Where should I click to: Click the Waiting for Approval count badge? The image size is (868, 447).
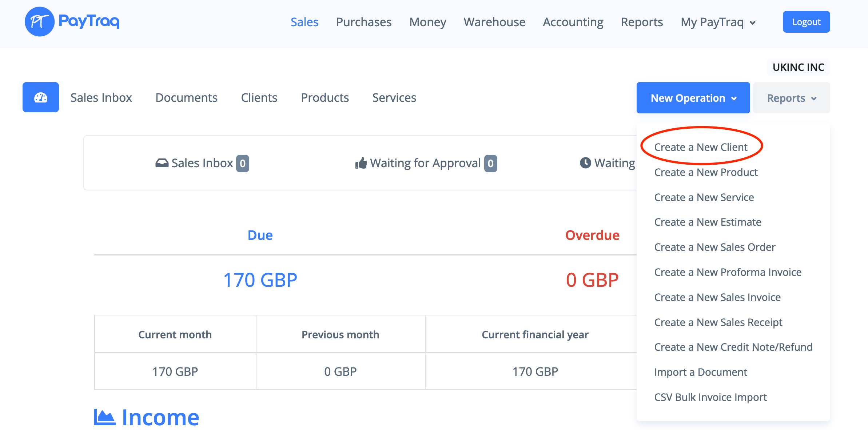[490, 164]
